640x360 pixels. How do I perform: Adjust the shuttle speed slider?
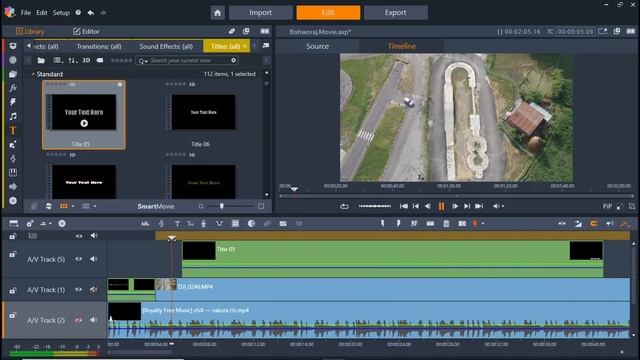pos(375,206)
